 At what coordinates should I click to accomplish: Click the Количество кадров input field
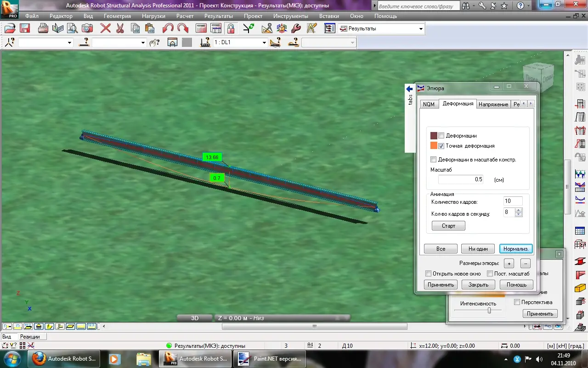513,201
